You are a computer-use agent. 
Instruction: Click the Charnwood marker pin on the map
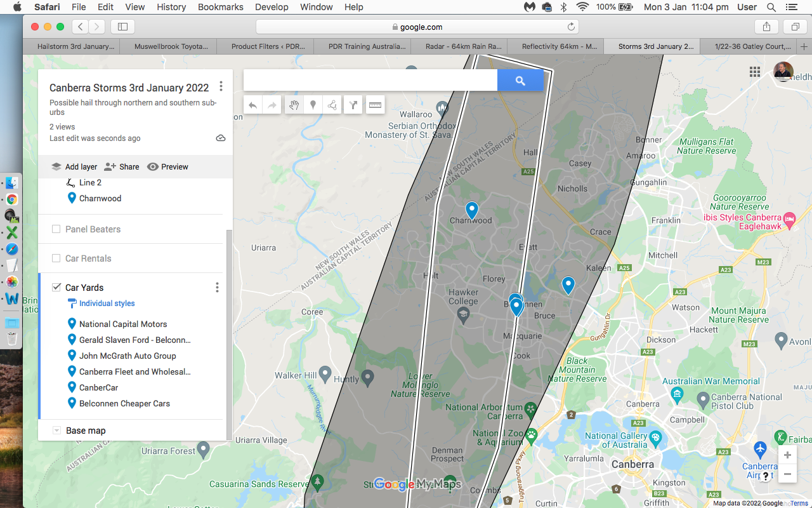pos(471,210)
